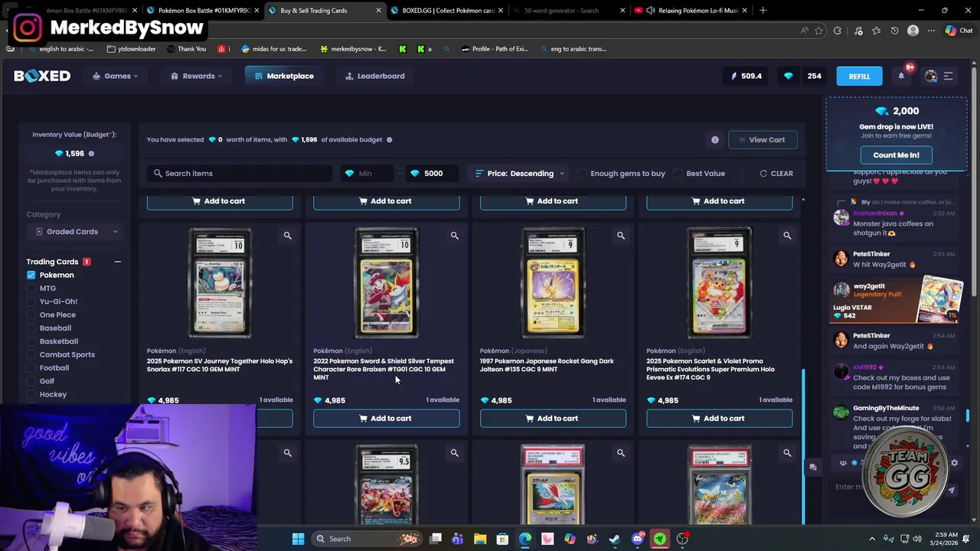Zoom into the Dark Jolteon card with its magnifier
This screenshot has width=980, height=551.
(621, 236)
